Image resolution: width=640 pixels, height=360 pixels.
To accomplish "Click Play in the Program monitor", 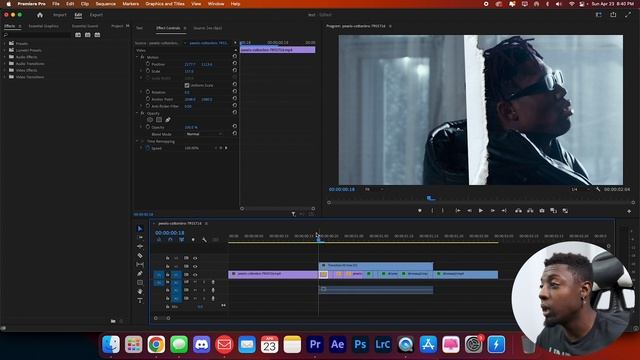I will click(x=481, y=211).
